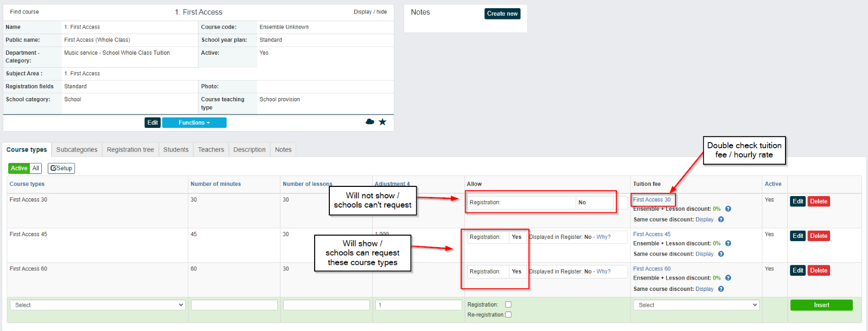This screenshot has height=331, width=868.
Task: Delete the First Access 30 course type
Action: [819, 202]
